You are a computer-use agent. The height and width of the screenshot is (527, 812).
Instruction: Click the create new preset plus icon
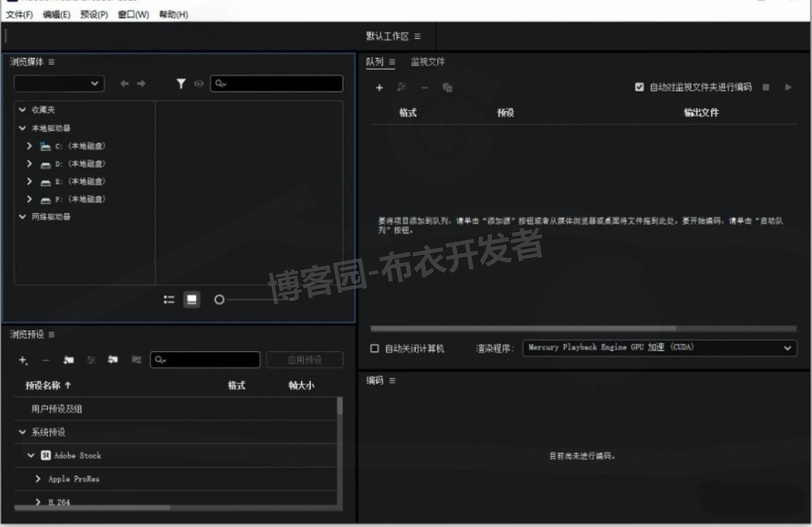[x=23, y=360]
